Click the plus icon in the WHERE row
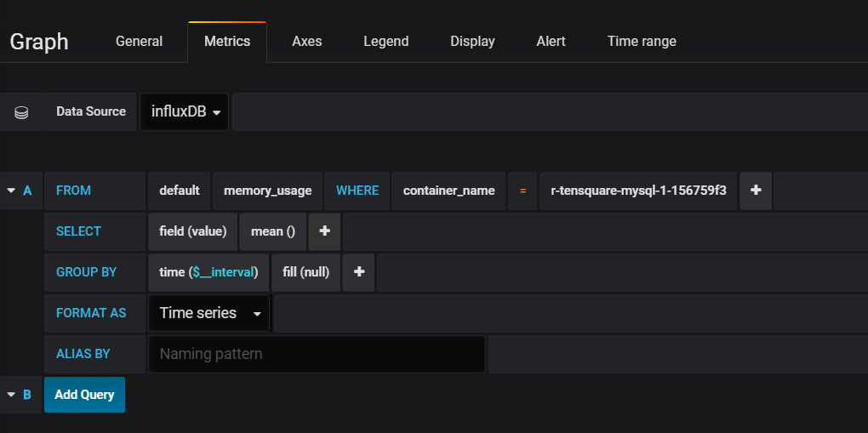 [756, 191]
